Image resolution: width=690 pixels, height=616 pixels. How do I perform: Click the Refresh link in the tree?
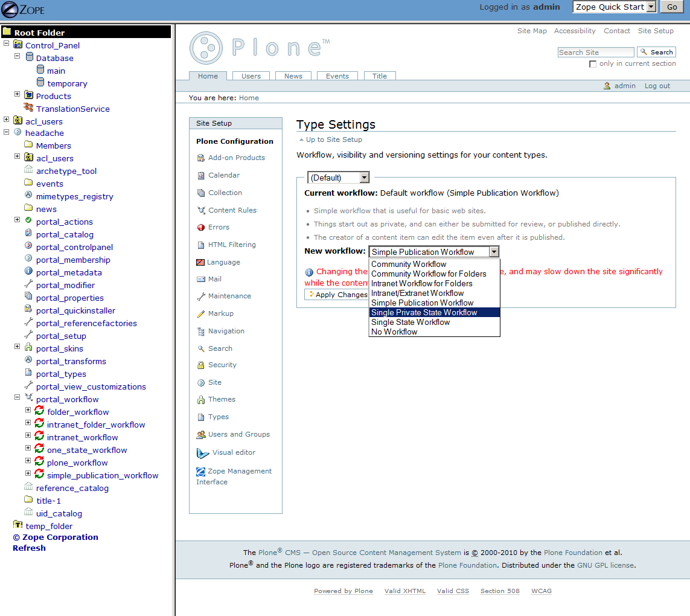[x=29, y=548]
